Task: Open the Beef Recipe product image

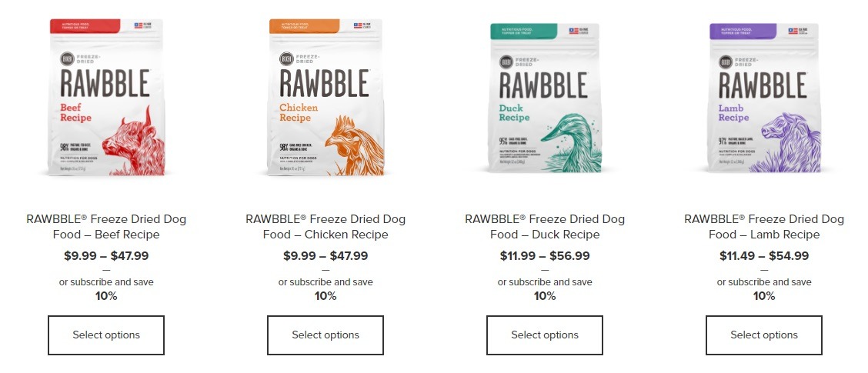Action: coord(106,98)
